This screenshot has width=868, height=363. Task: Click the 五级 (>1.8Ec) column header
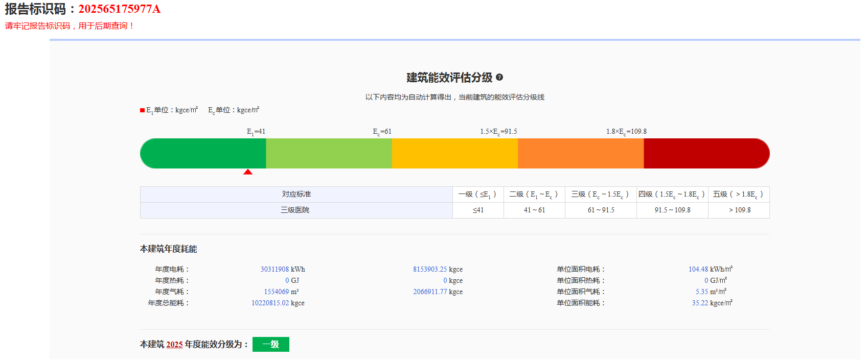click(x=739, y=195)
